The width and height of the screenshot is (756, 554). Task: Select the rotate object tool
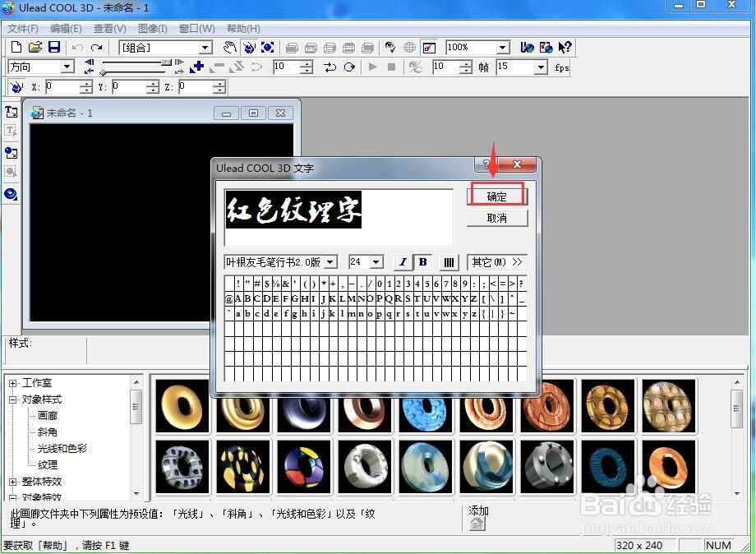coord(249,47)
